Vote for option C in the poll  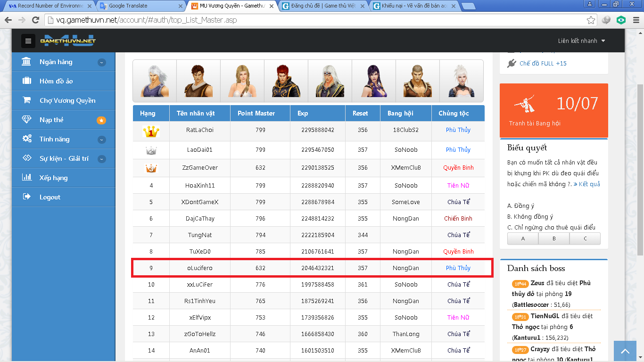585,239
